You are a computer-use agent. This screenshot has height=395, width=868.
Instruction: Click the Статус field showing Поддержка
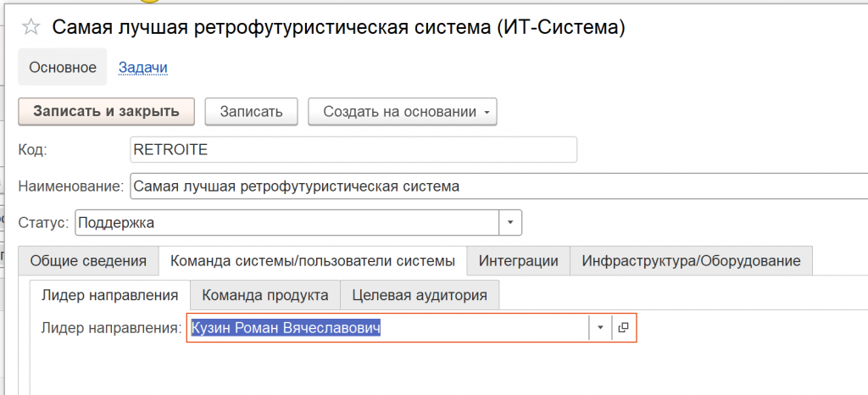(x=287, y=223)
